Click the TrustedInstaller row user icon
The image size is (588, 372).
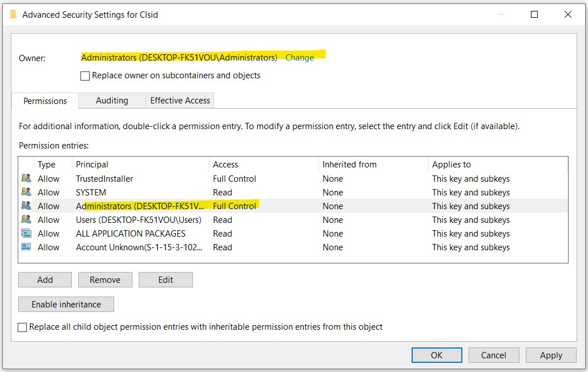26,178
